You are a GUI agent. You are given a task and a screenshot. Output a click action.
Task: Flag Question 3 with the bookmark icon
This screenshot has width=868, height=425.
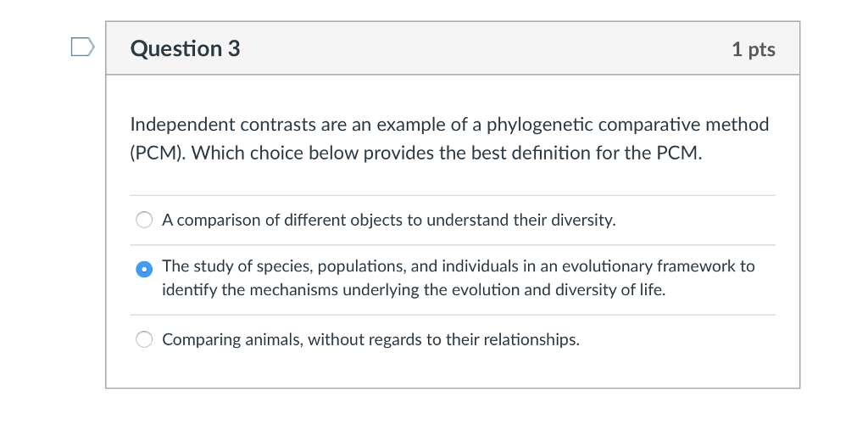[83, 48]
